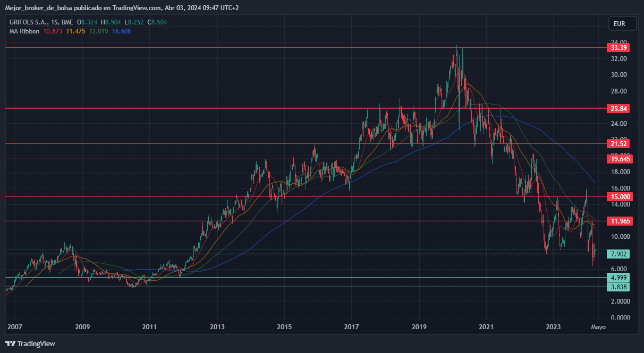The width and height of the screenshot is (644, 353).
Task: Select the GRIFOLS S.A. symbol title
Action: (x=29, y=22)
